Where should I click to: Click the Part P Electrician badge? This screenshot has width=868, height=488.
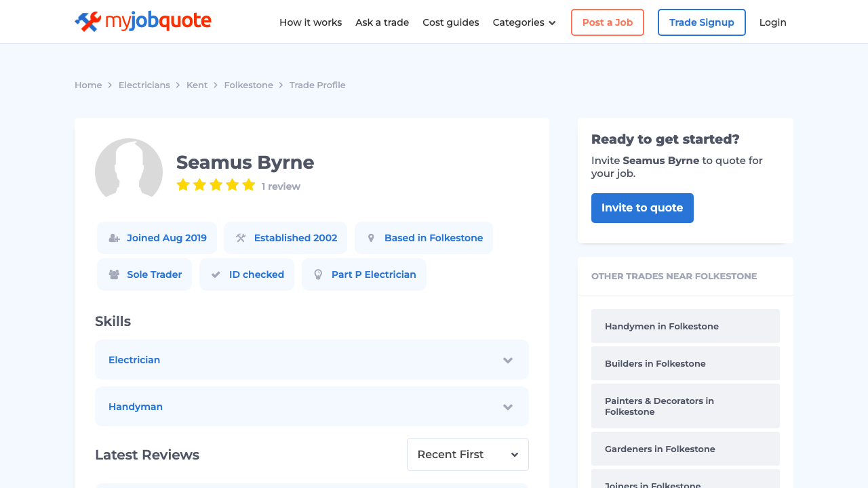pyautogui.click(x=364, y=274)
